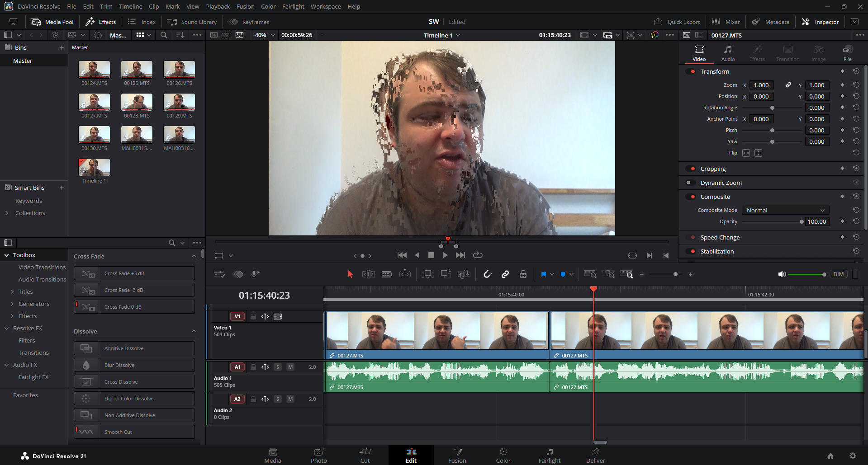Collapse the Dissolve group
The width and height of the screenshot is (868, 465).
coord(194,331)
